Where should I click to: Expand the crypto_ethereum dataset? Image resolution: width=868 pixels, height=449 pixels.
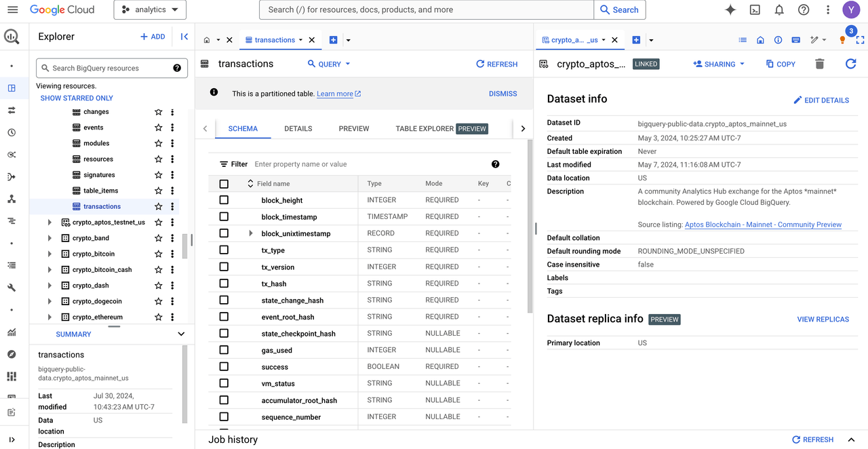click(50, 317)
